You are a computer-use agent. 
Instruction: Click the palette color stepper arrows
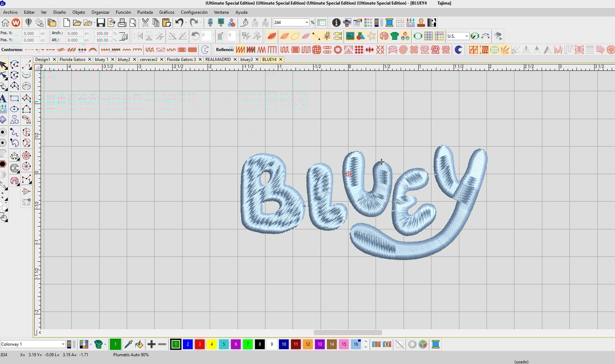(x=366, y=344)
